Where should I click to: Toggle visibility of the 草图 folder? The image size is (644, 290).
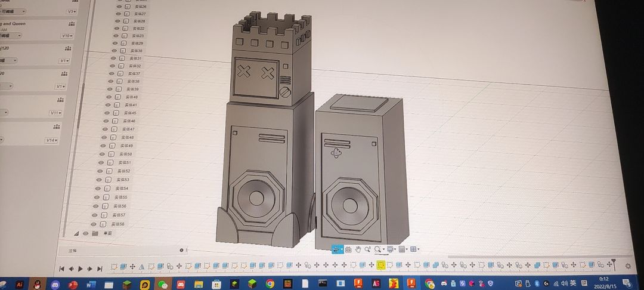[85, 233]
